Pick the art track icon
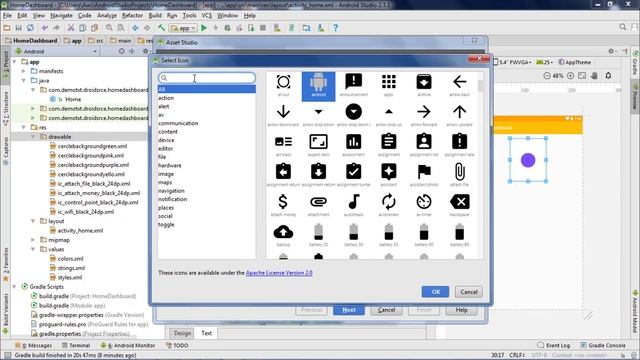The height and width of the screenshot is (360, 640). click(283, 145)
